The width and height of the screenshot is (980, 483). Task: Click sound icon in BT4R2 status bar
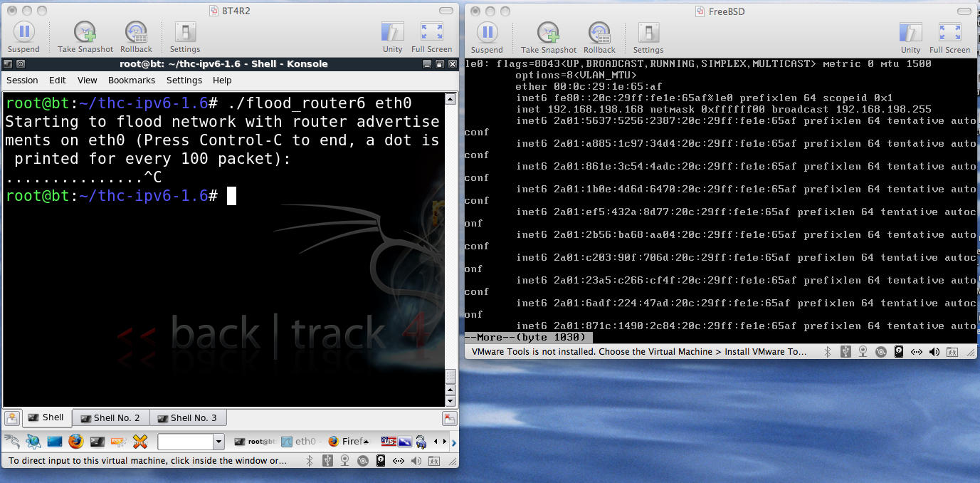[416, 461]
